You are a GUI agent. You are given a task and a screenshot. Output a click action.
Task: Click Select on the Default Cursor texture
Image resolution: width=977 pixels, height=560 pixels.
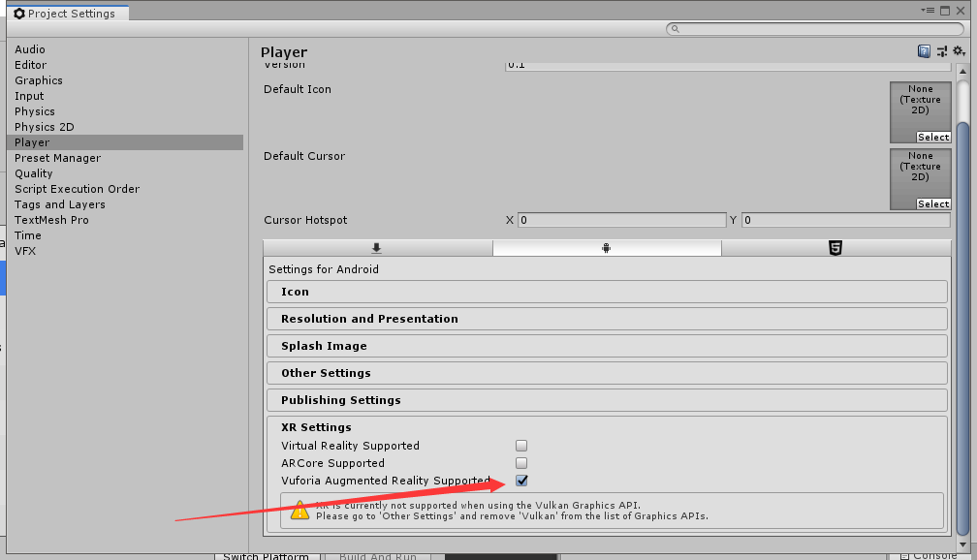click(932, 203)
